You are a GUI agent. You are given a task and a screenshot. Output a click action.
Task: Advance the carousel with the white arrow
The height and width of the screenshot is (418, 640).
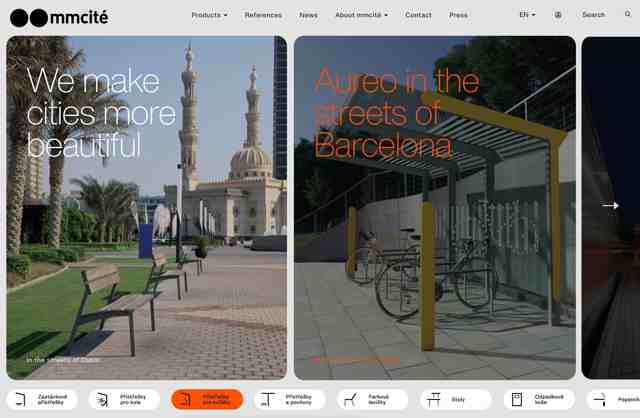coord(610,205)
